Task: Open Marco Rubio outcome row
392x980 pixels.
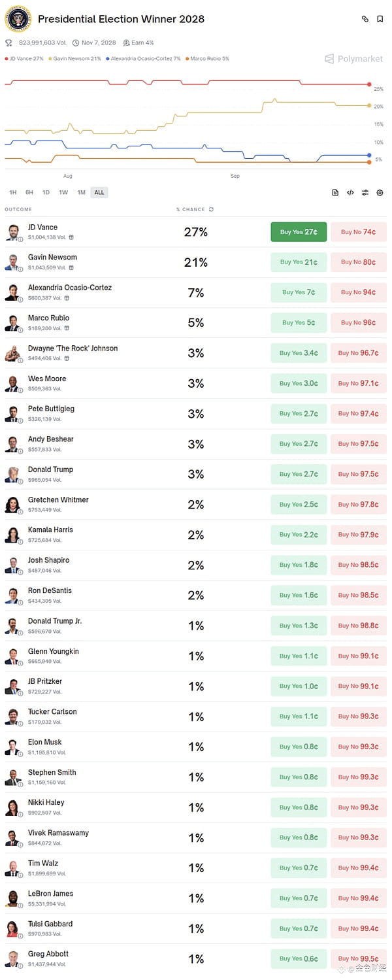Action: point(195,322)
